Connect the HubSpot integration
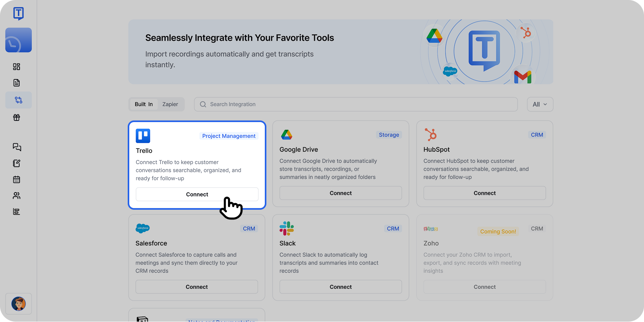 [x=485, y=193]
